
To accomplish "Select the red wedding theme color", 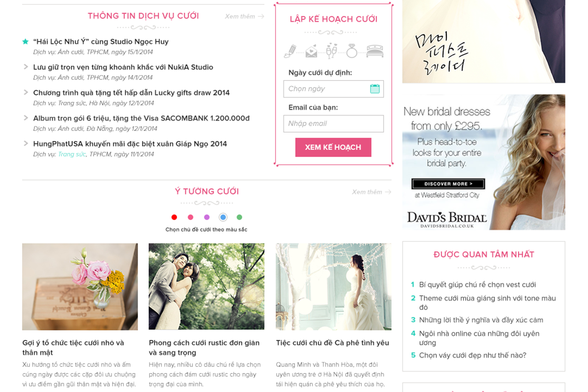I will click(x=174, y=217).
